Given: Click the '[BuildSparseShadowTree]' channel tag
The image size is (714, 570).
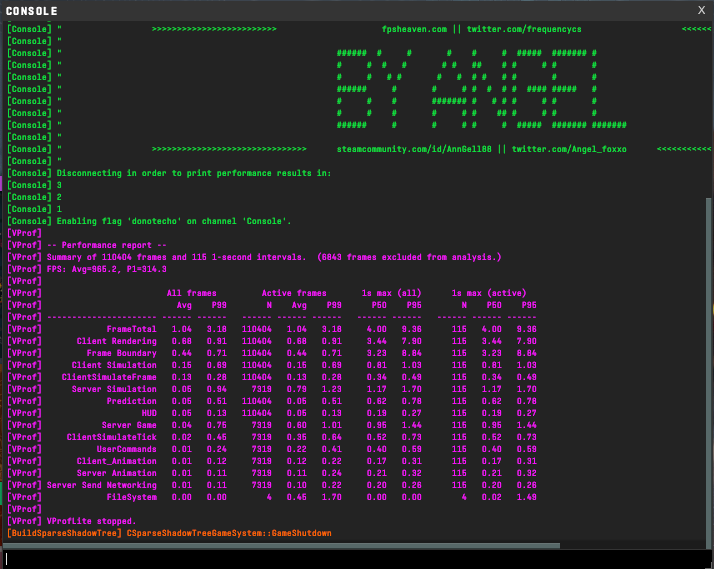Looking at the screenshot, I should (x=64, y=533).
